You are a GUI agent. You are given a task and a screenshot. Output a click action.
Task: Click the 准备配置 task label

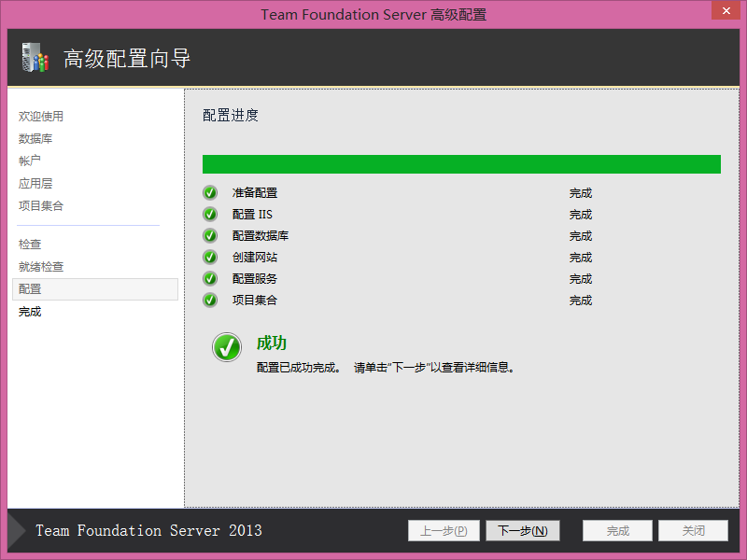pos(255,193)
